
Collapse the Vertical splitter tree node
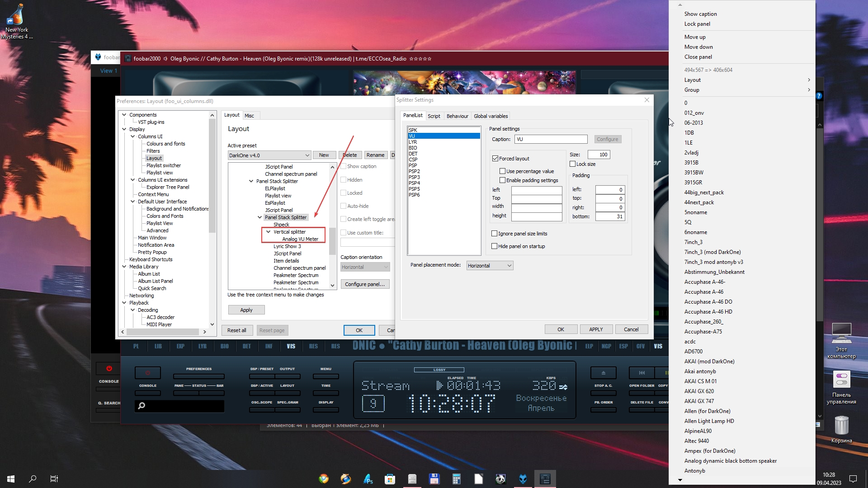pos(269,232)
